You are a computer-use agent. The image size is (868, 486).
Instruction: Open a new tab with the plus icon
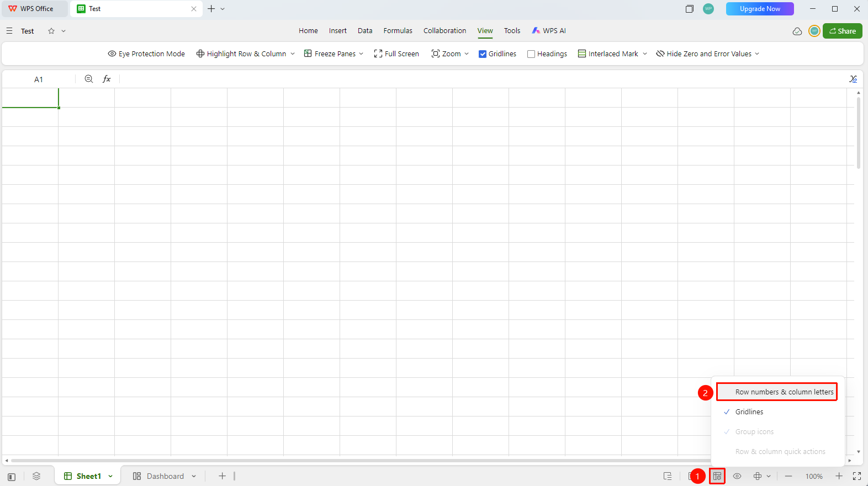pyautogui.click(x=211, y=9)
